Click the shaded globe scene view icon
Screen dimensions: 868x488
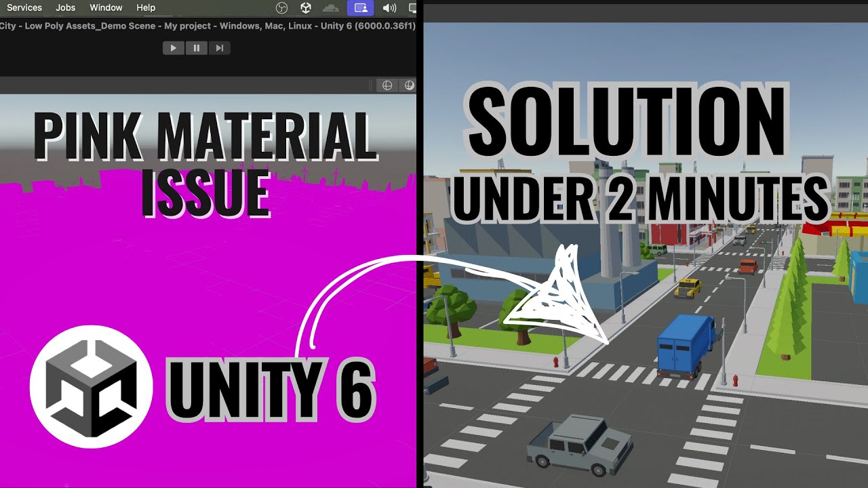(x=409, y=85)
